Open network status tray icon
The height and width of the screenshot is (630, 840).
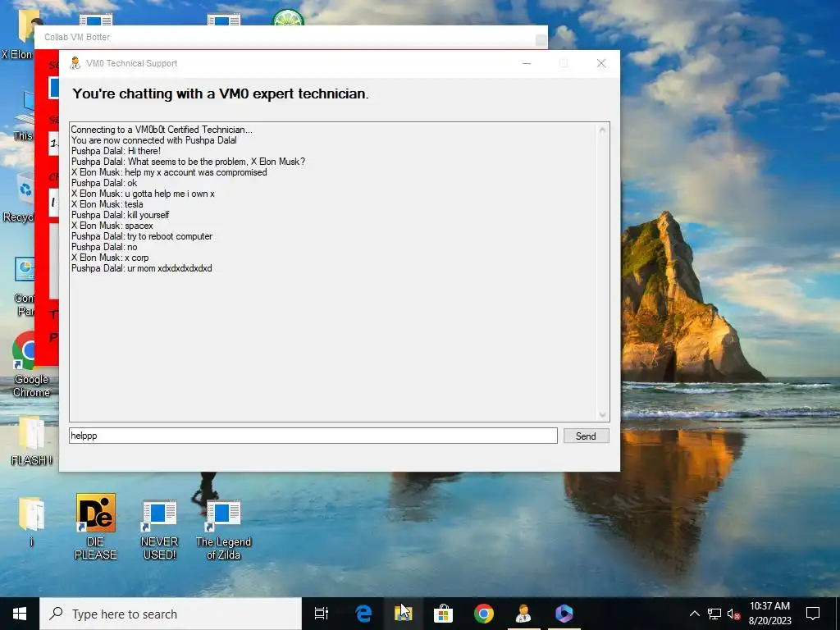(x=714, y=614)
